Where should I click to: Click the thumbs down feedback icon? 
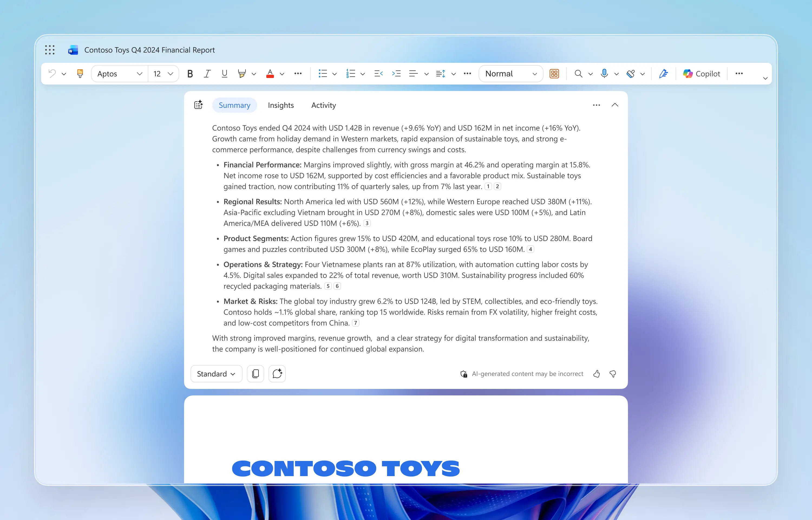(x=613, y=374)
